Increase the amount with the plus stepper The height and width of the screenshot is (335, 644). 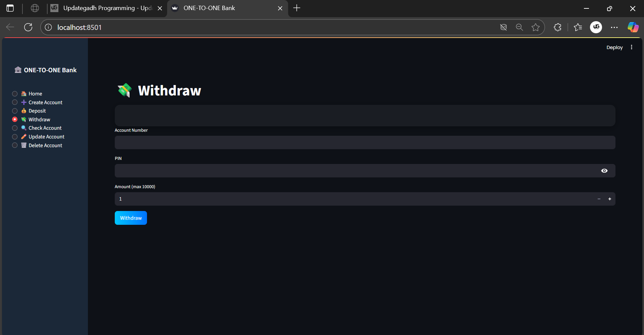pyautogui.click(x=610, y=199)
